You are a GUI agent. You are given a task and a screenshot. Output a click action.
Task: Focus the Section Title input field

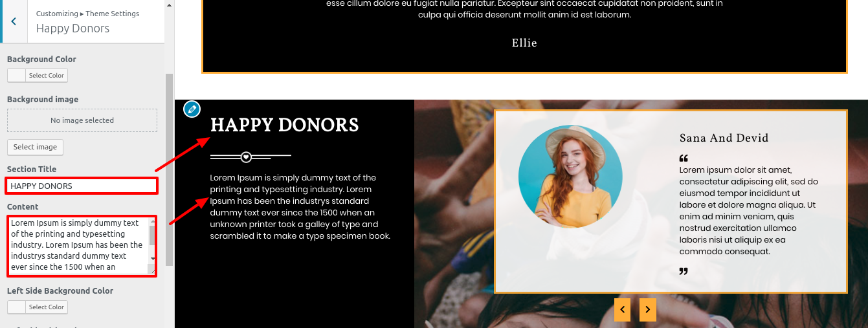[x=82, y=186]
